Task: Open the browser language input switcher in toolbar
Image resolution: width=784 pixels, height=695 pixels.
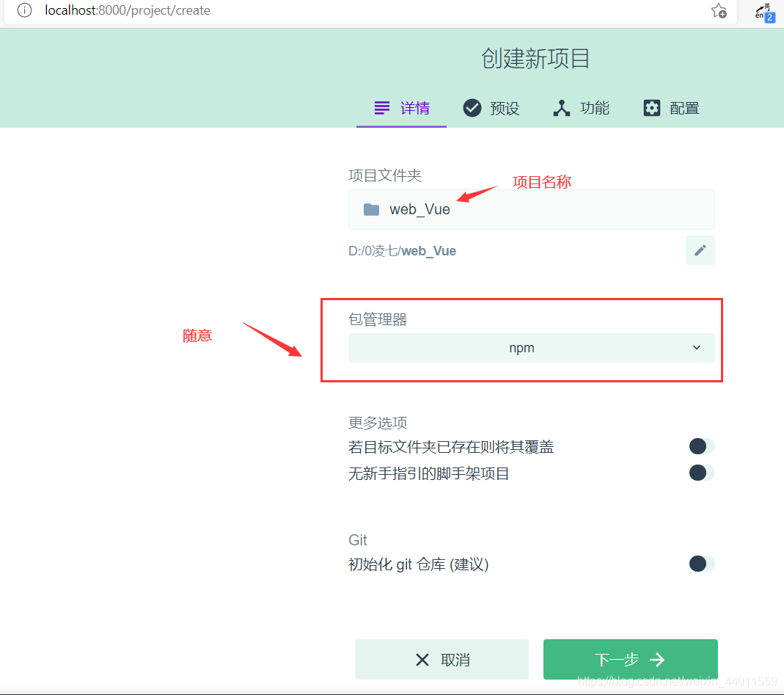Action: point(765,12)
